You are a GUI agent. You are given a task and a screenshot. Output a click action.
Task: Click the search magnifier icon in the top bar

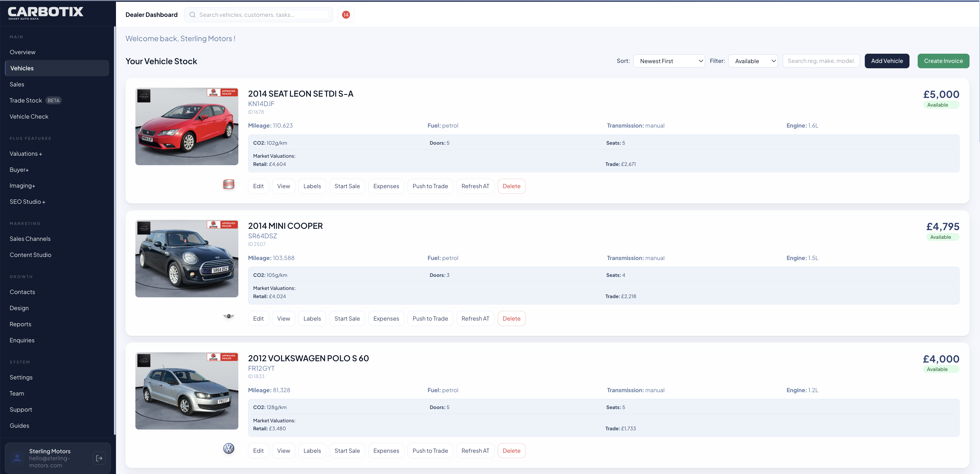click(193, 15)
